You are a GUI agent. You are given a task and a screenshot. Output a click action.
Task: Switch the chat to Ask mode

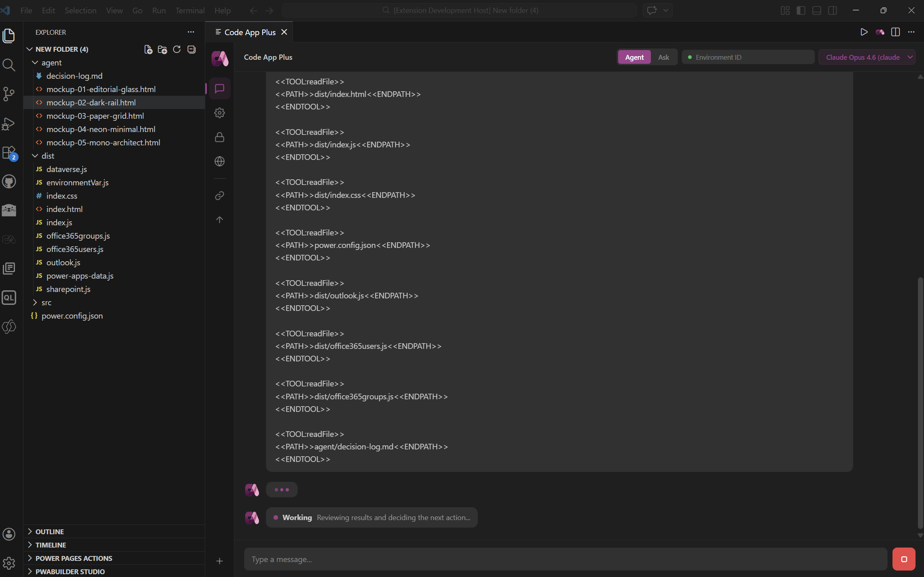[x=663, y=57]
